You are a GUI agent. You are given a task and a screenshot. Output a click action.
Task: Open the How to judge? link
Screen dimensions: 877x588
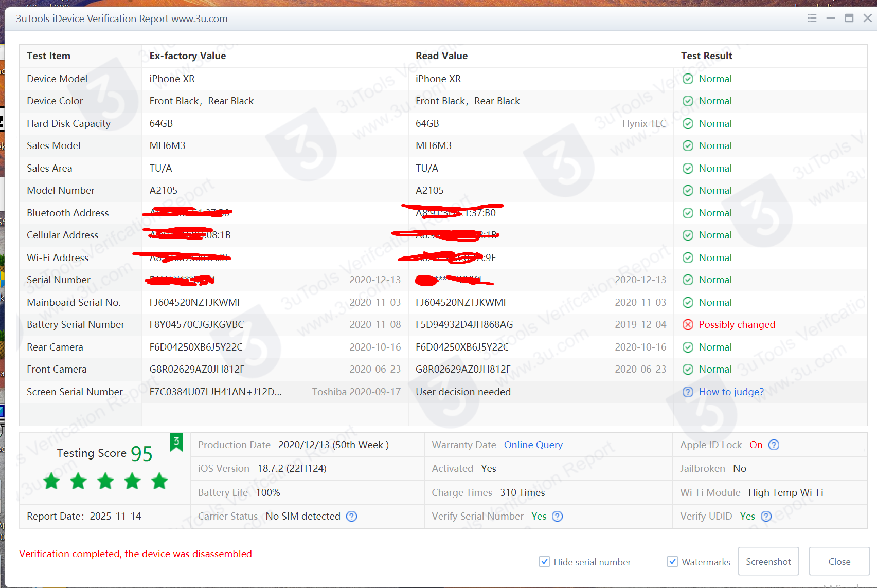click(x=731, y=392)
